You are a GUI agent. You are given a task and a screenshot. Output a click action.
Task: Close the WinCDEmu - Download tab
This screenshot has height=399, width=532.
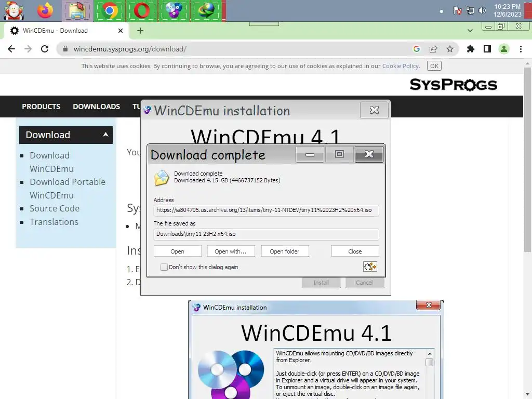click(x=121, y=31)
